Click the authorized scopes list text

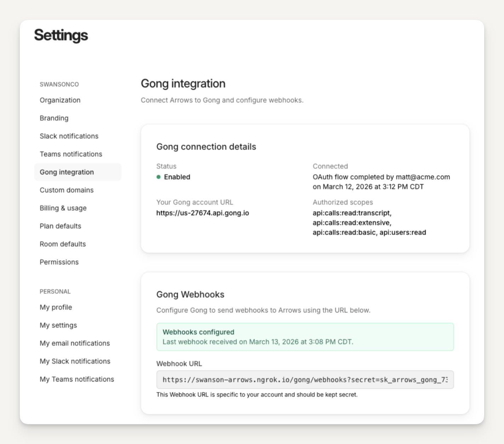[x=369, y=223]
